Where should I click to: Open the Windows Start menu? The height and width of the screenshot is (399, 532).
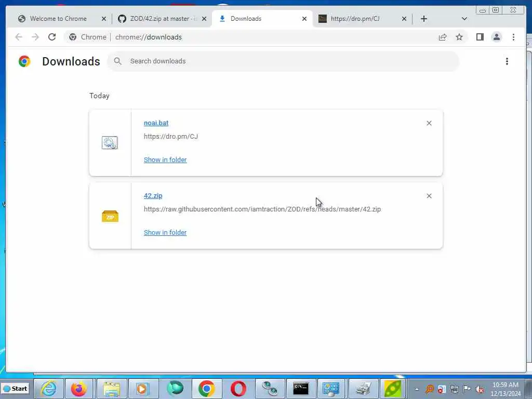tap(16, 389)
